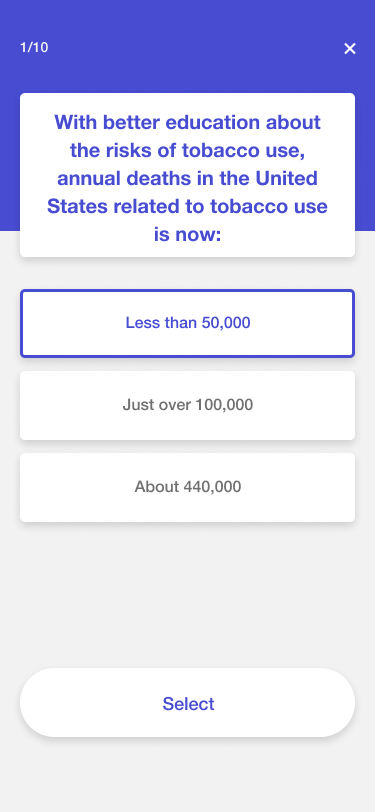Select the 'Just over 100,000' option

click(x=188, y=405)
